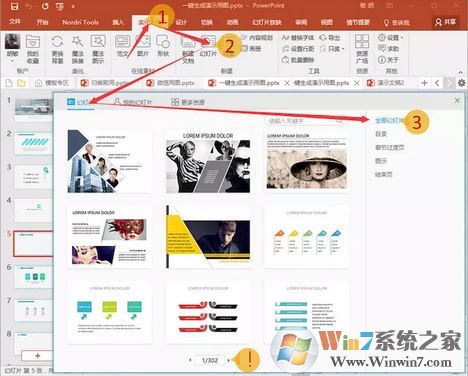The image size is (468, 376).
Task: Open the 视图 ribbon tab
Action: (x=327, y=22)
